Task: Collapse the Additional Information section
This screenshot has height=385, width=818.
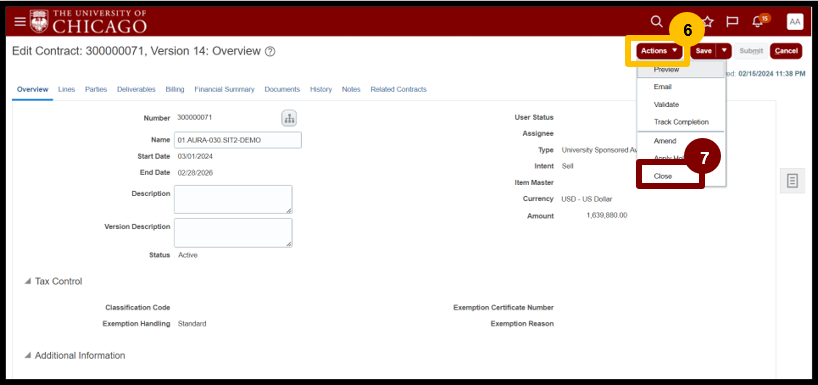Action: (x=28, y=355)
